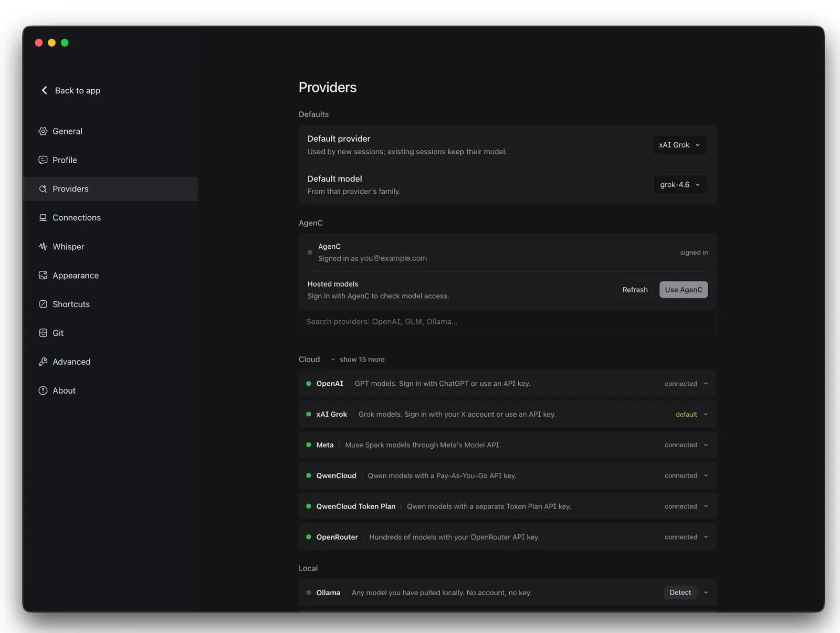
Task: Expand Cloud list with show 15 more
Action: click(358, 360)
